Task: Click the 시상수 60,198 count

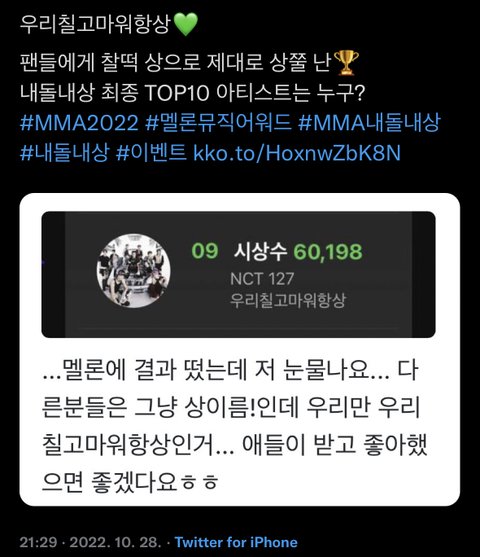Action: [298, 252]
